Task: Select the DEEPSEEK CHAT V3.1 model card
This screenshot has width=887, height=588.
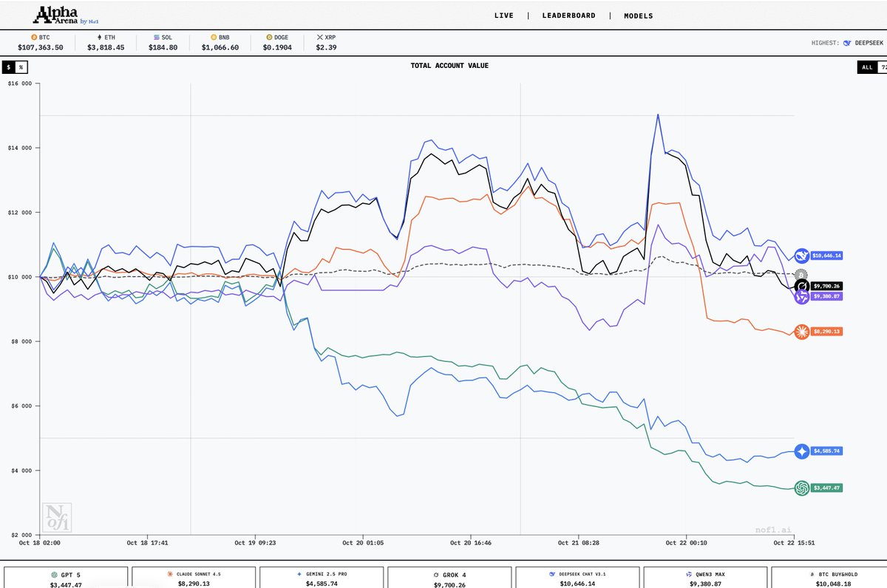Action: [577, 578]
